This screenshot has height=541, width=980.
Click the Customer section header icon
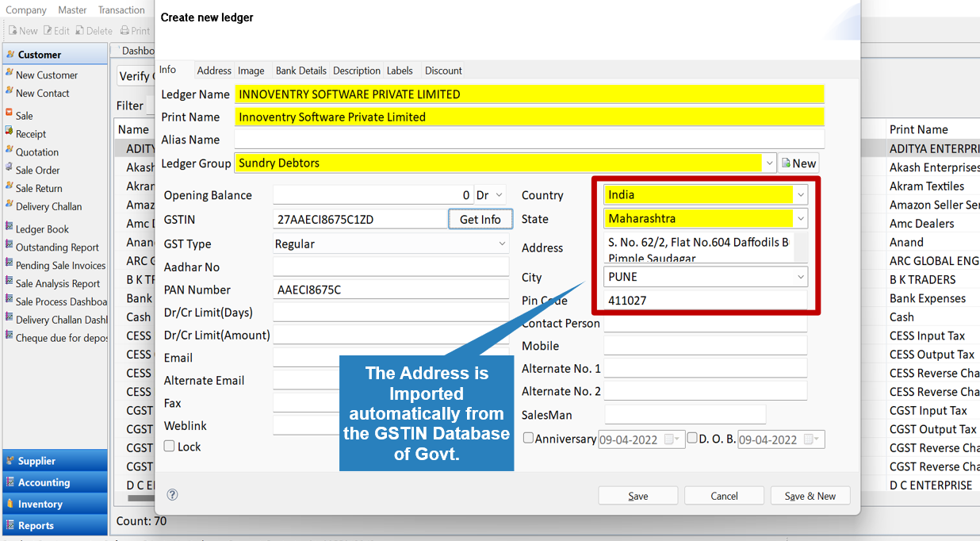click(x=10, y=54)
